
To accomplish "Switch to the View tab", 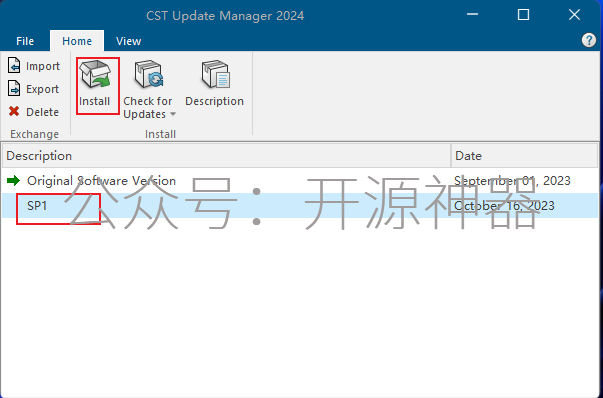I will [x=128, y=41].
